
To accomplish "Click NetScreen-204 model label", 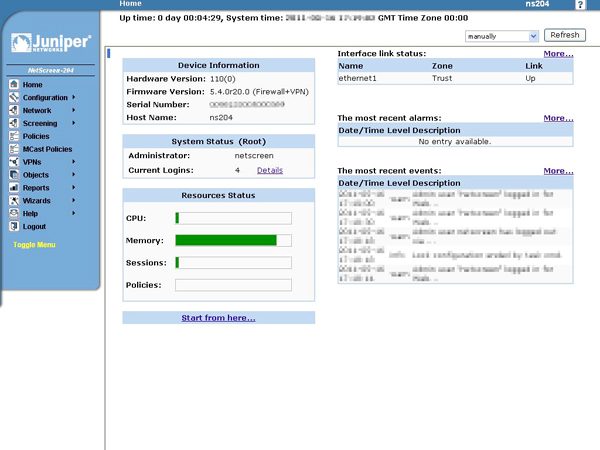I will 51,70.
